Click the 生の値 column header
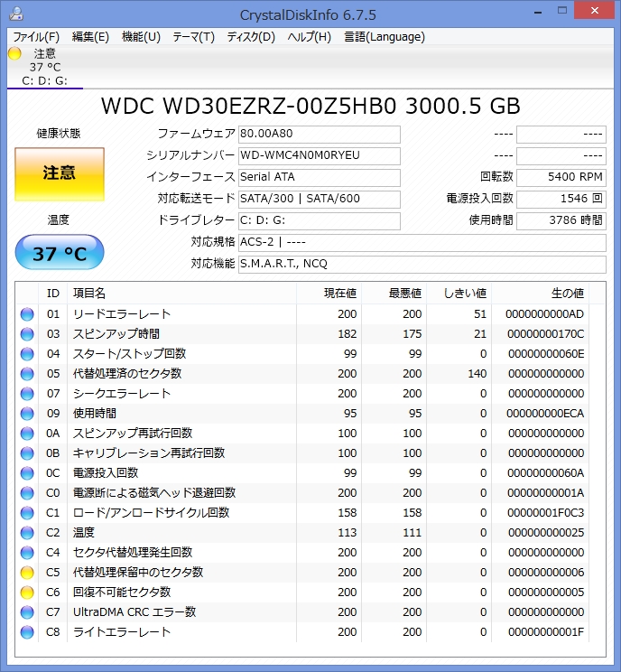This screenshot has width=621, height=672. pyautogui.click(x=540, y=294)
